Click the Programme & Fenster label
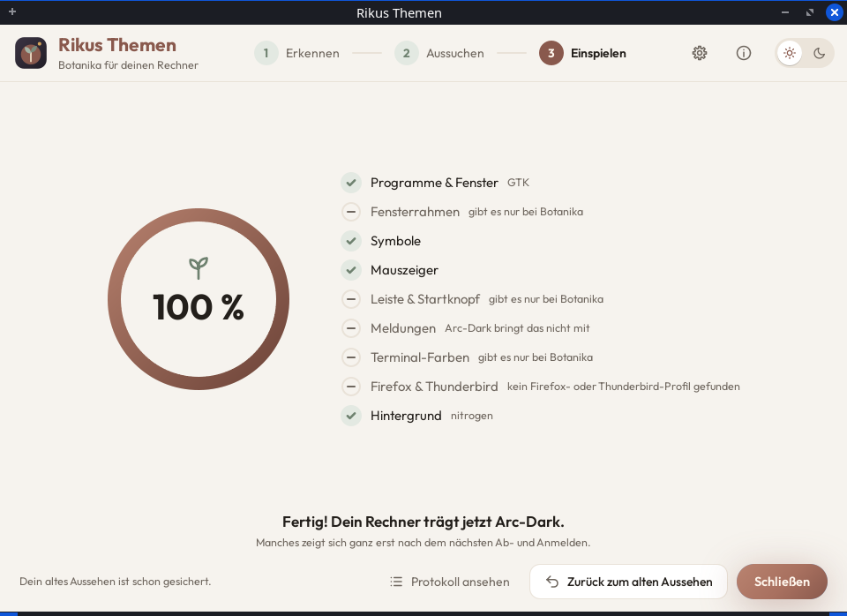The height and width of the screenshot is (616, 847). click(x=434, y=183)
